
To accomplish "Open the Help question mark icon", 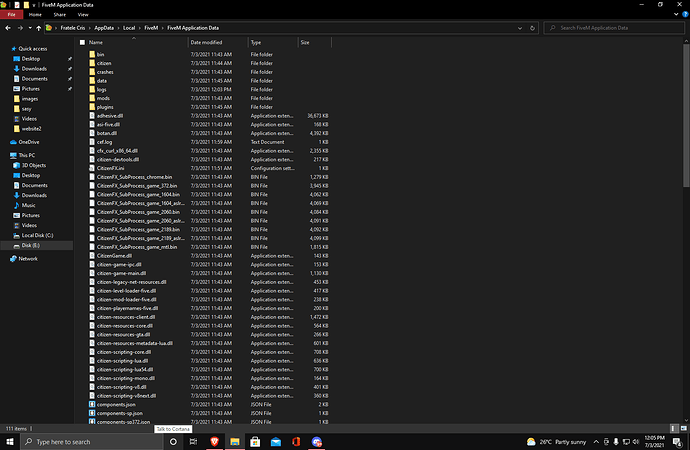I will click(x=684, y=16).
